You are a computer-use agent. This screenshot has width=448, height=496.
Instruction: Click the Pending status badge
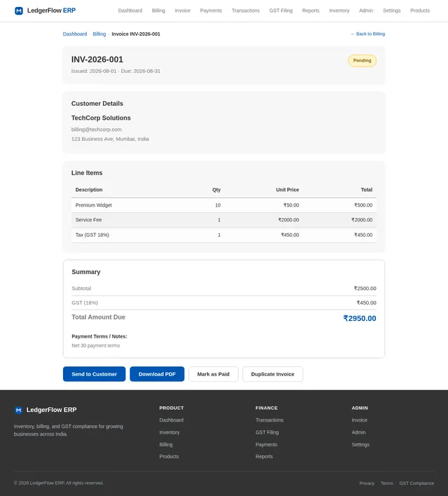pos(362,61)
